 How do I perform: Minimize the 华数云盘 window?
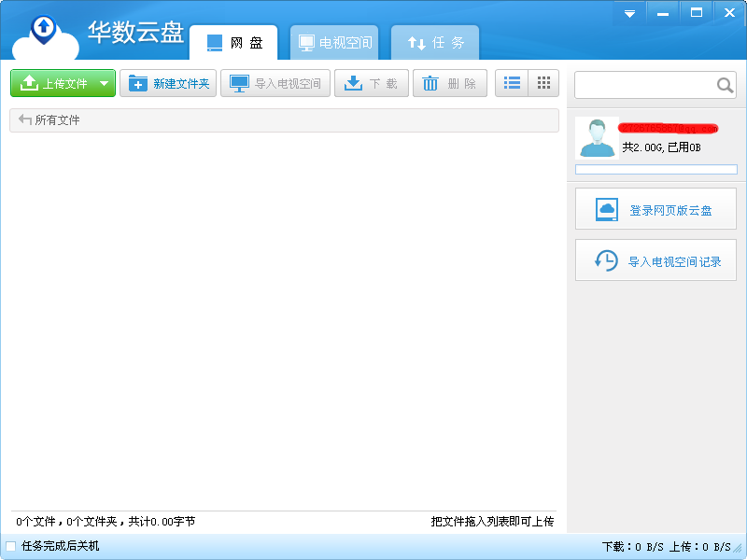tap(663, 13)
